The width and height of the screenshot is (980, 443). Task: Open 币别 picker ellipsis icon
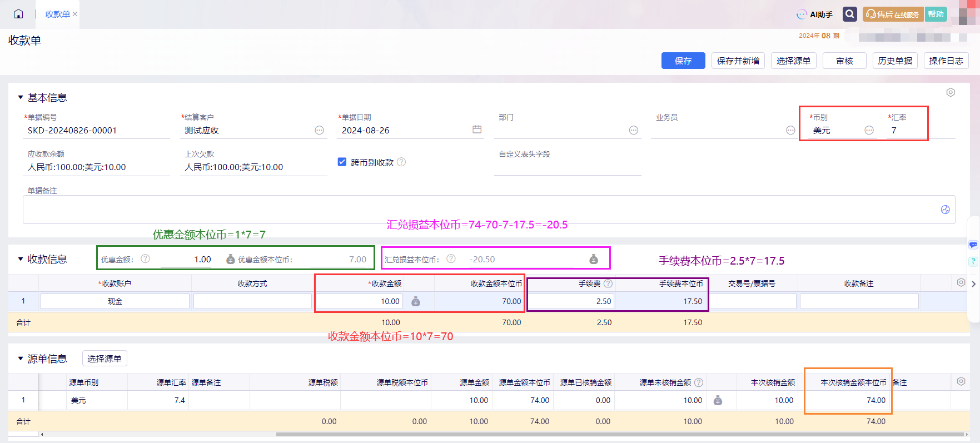click(x=869, y=130)
